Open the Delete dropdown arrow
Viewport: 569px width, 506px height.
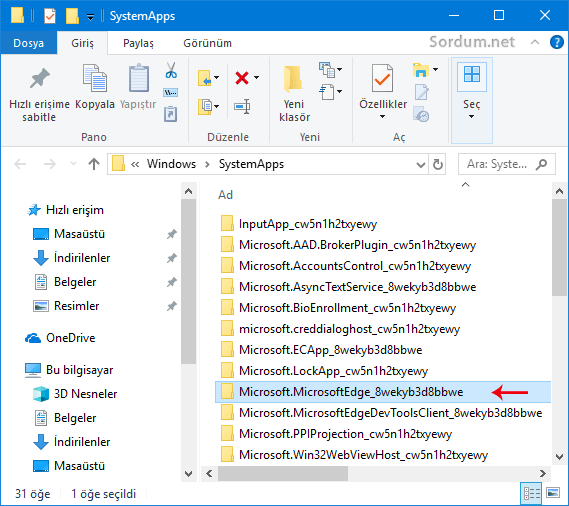256,78
